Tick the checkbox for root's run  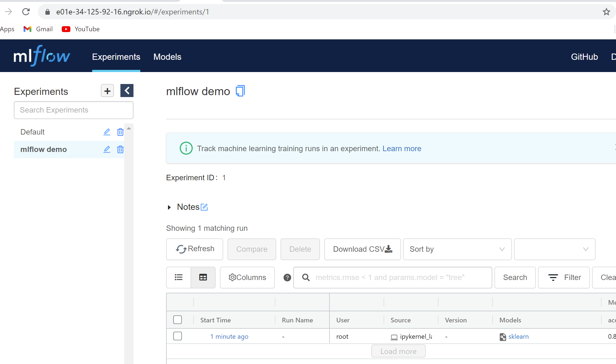tap(178, 336)
